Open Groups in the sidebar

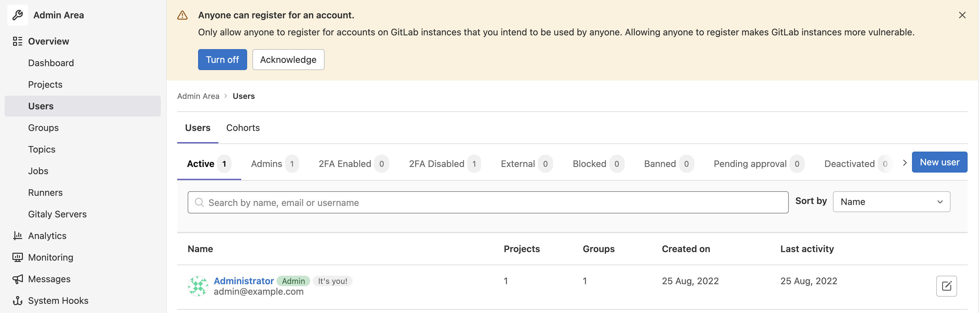[x=83, y=128]
